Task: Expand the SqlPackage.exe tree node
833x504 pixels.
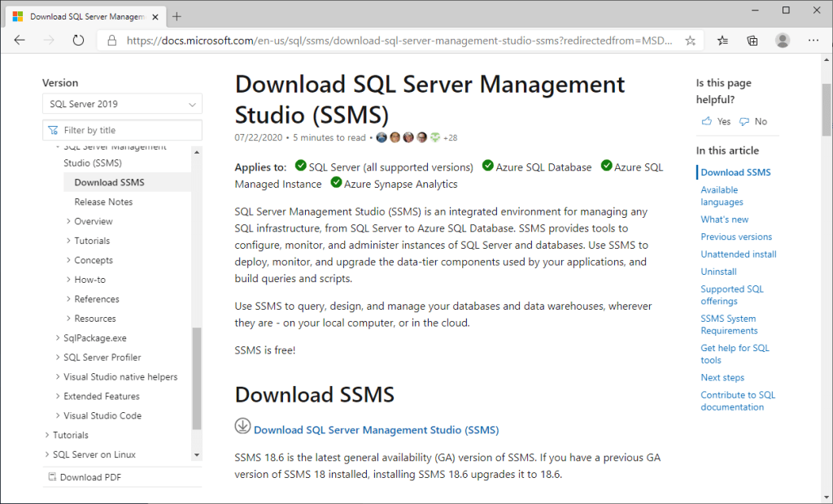Action: [58, 338]
